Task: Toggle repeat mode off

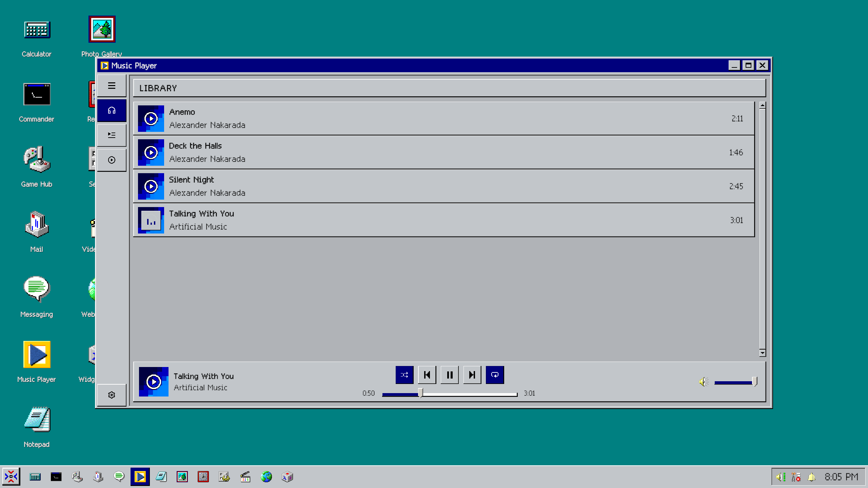Action: [495, 375]
